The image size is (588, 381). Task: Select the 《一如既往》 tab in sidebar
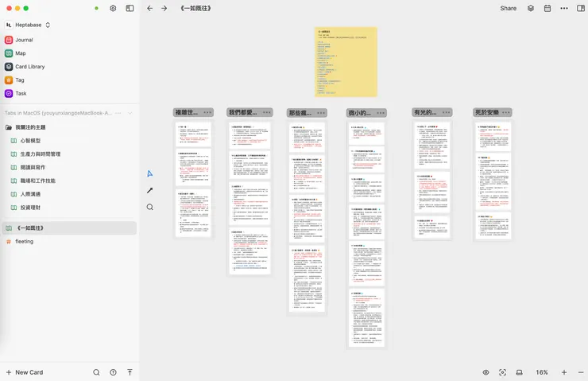click(x=69, y=227)
